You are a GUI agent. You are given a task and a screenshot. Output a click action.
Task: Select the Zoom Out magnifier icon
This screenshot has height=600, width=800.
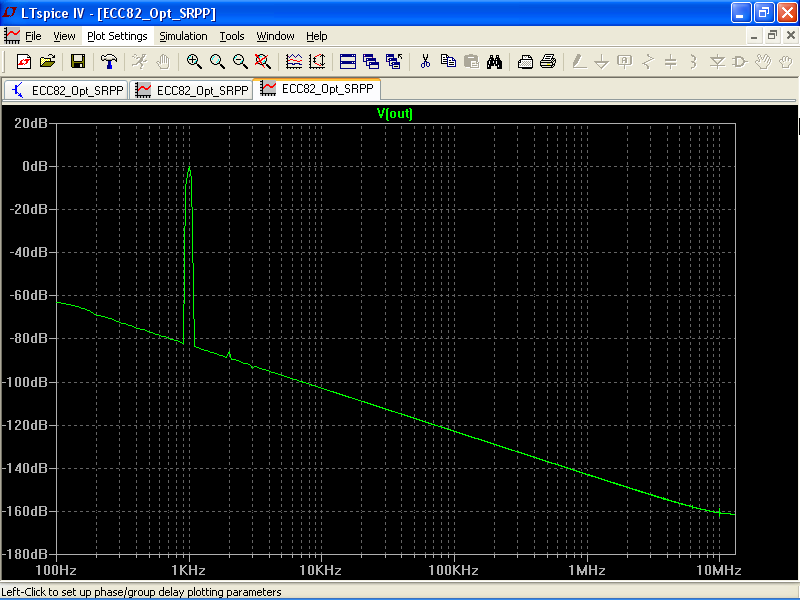tap(240, 62)
